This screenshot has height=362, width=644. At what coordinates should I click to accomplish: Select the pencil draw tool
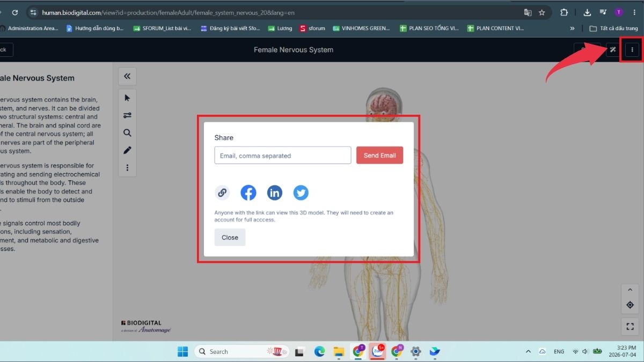[127, 150]
